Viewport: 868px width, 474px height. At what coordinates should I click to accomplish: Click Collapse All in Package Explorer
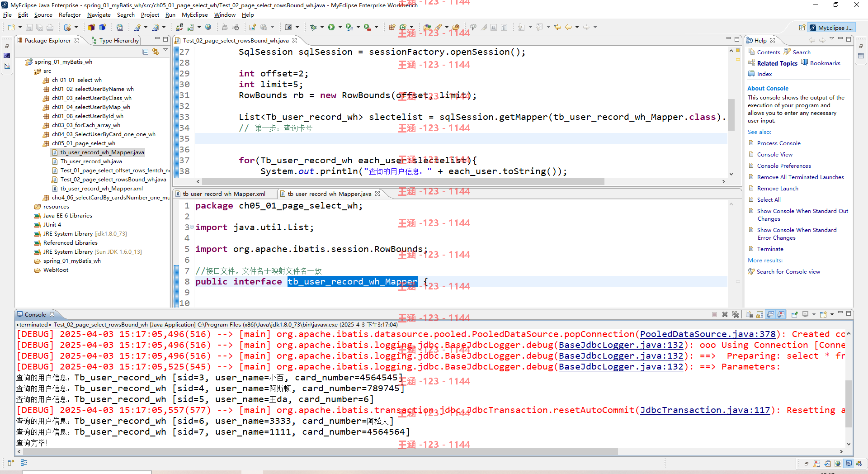coord(145,52)
